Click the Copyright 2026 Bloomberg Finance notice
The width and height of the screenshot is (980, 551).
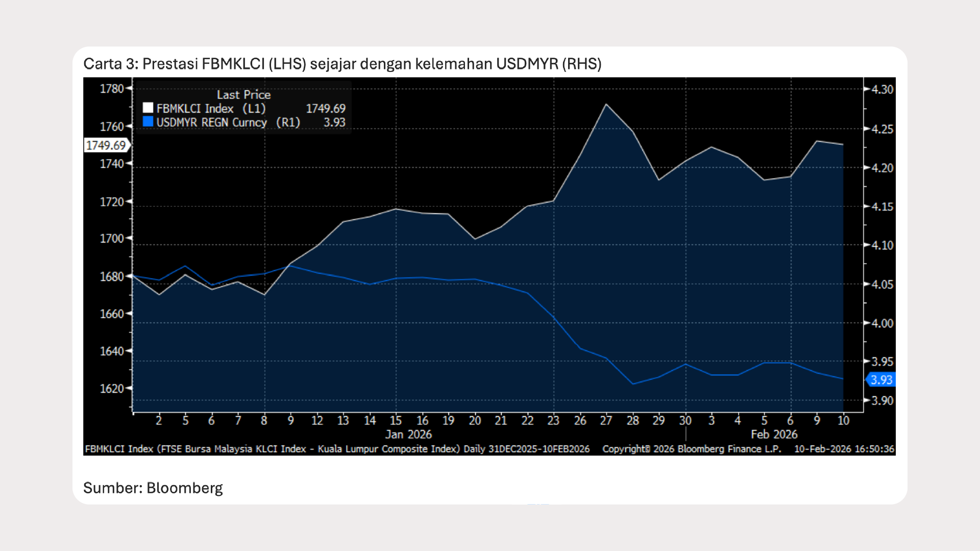[692, 449]
